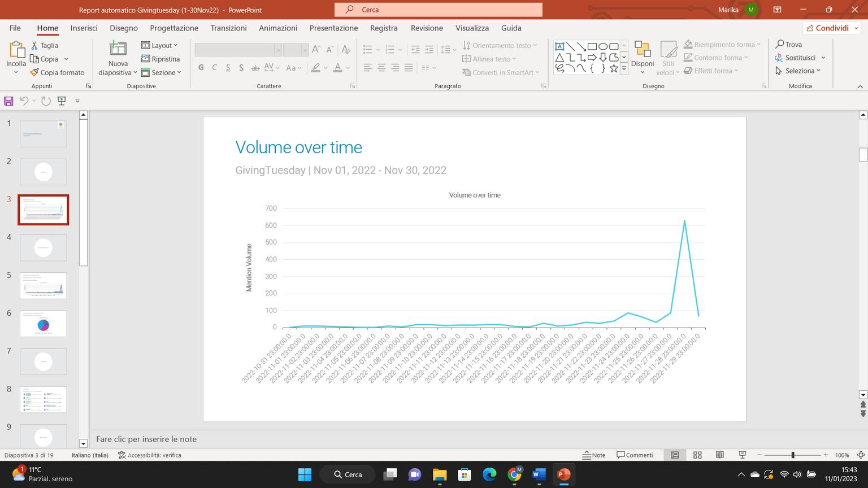Toggle center paragraph alignment
868x488 pixels.
(x=381, y=68)
